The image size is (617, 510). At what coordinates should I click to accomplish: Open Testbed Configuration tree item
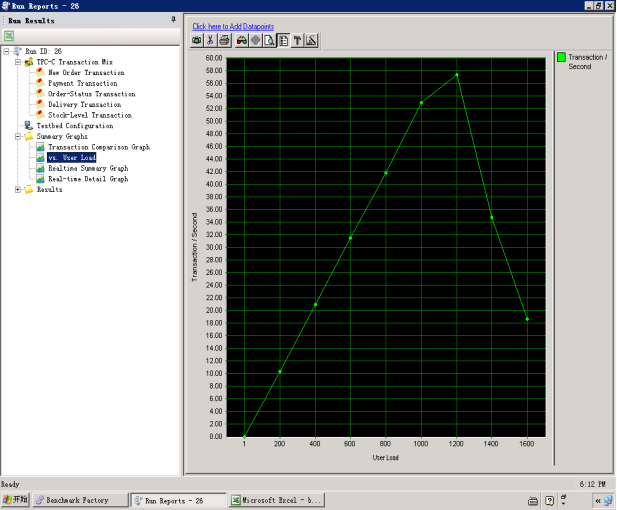tap(75, 126)
